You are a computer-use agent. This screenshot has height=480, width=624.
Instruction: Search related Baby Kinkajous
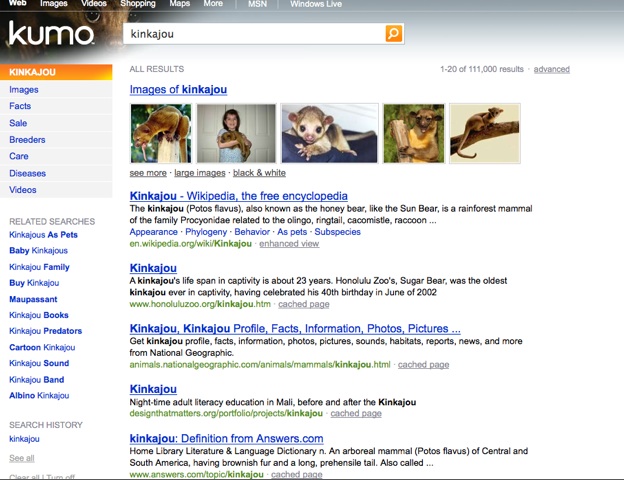(39, 251)
